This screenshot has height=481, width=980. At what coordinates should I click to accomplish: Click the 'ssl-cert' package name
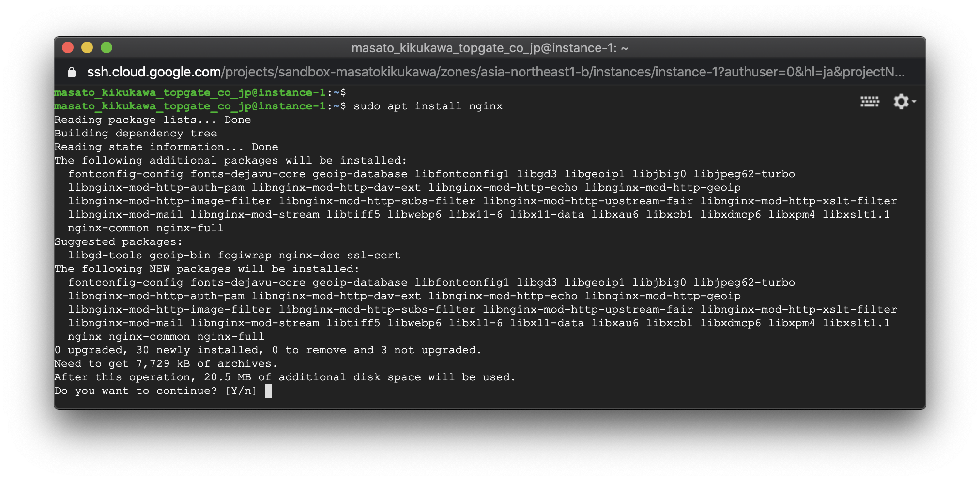(373, 256)
